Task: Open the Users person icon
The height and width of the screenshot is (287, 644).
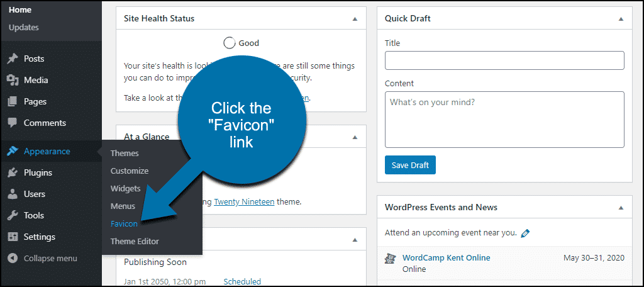Action: [13, 194]
